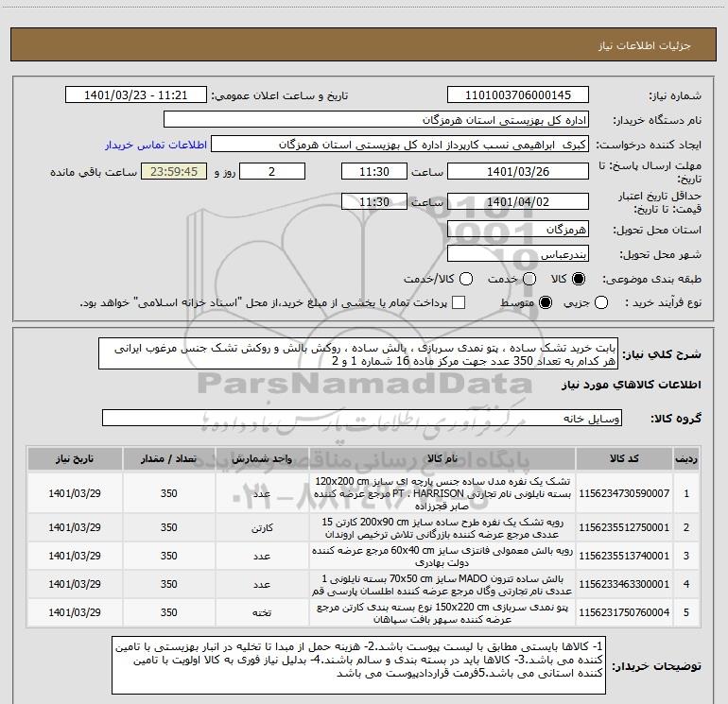Choose the جزیی purchase type radio
This screenshot has height=704, width=728.
(x=601, y=303)
